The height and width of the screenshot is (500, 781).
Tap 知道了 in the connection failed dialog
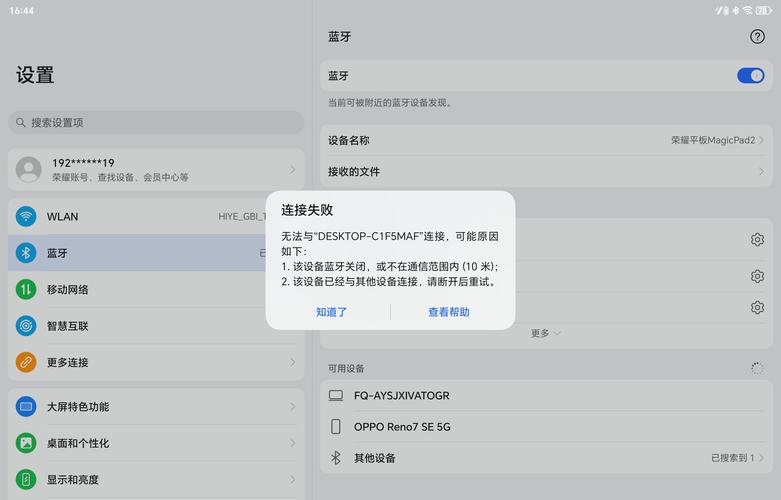[331, 312]
